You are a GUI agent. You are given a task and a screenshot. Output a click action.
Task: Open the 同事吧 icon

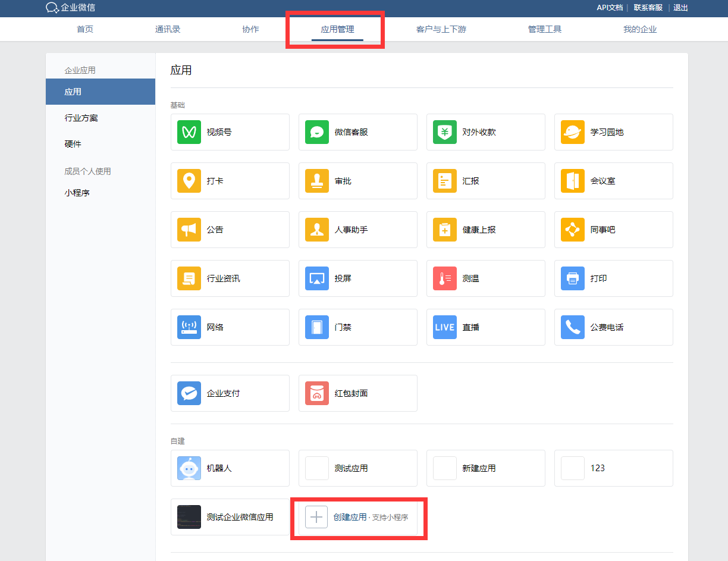[573, 230]
